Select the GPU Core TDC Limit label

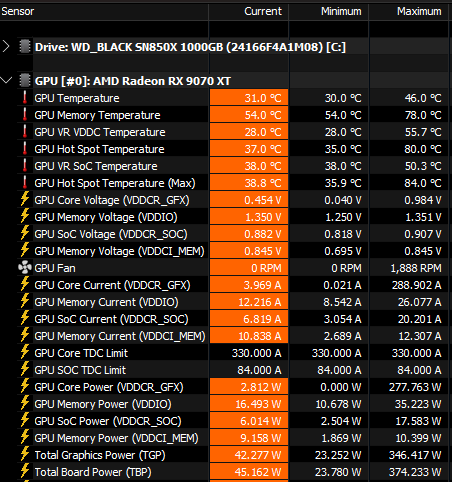tap(81, 353)
